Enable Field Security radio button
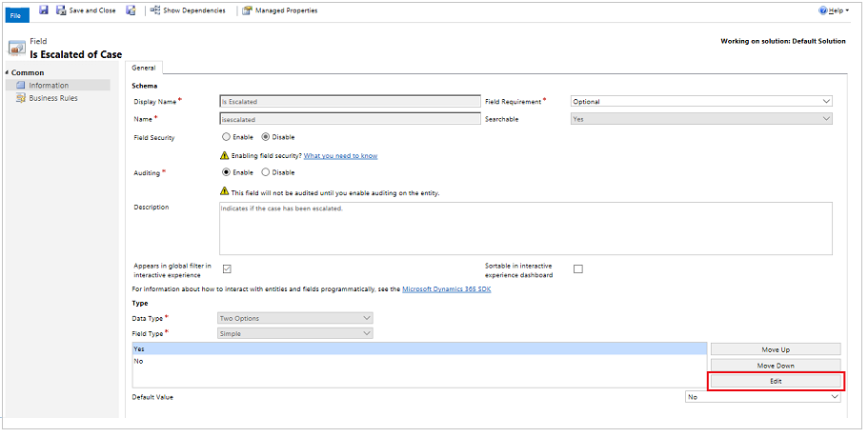Image resolution: width=868 pixels, height=437 pixels. tap(226, 137)
